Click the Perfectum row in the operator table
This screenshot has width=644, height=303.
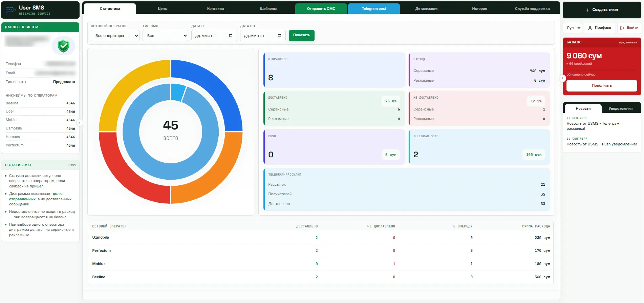pyautogui.click(x=321, y=250)
